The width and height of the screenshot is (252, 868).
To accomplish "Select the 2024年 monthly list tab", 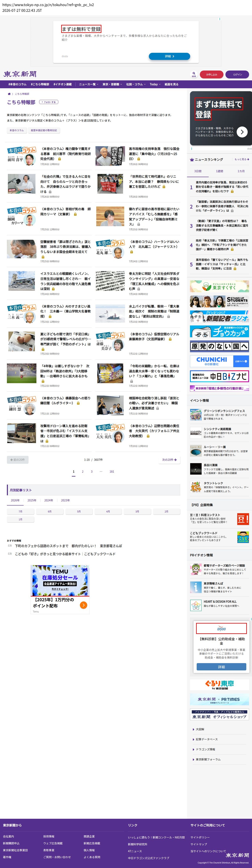I will (48, 500).
